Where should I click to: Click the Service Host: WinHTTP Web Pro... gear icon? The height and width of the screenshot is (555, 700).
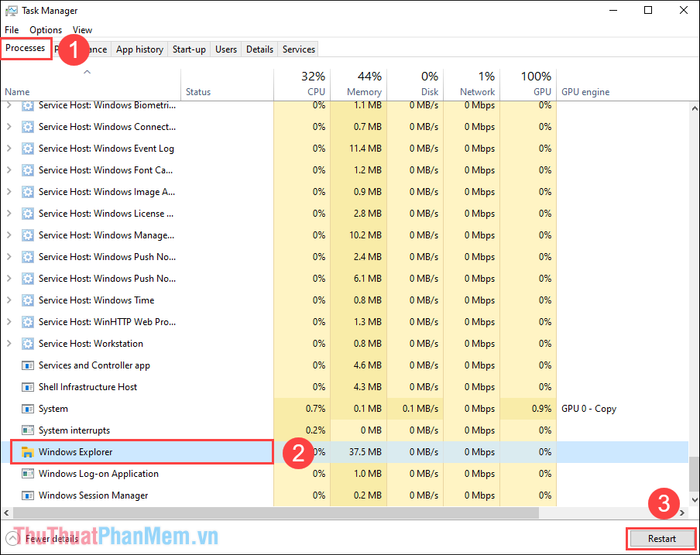coord(28,321)
